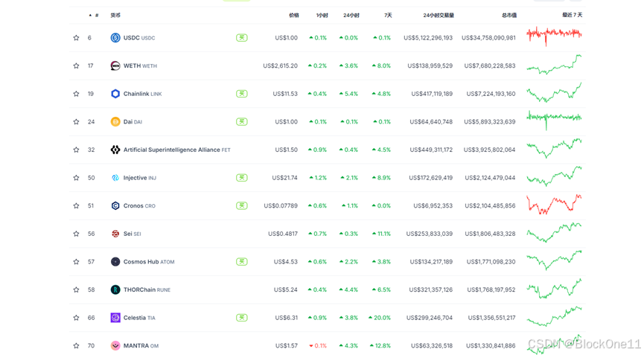Click the WETH coin logo

coord(115,65)
